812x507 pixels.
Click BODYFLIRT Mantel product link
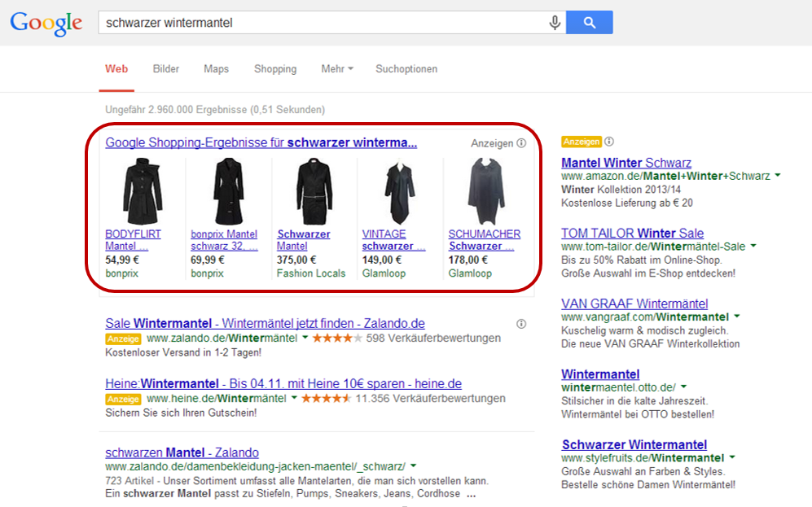tap(133, 240)
